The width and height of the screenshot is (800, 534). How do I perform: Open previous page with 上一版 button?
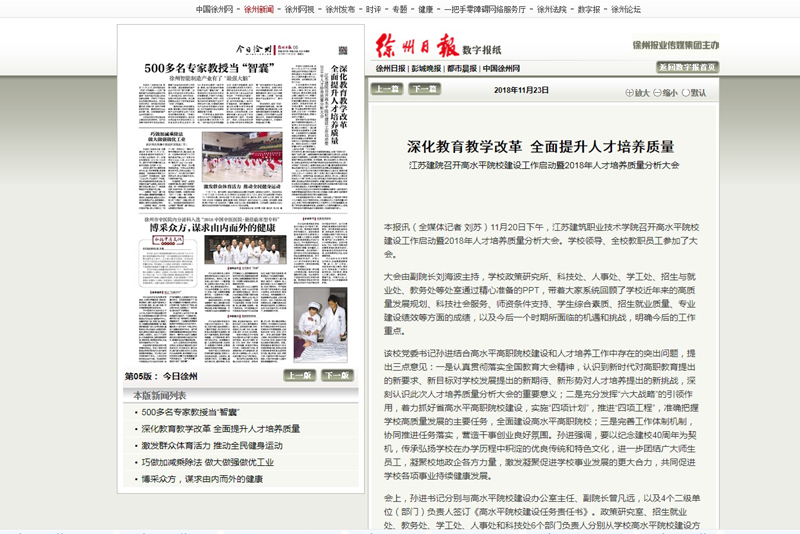tap(299, 376)
